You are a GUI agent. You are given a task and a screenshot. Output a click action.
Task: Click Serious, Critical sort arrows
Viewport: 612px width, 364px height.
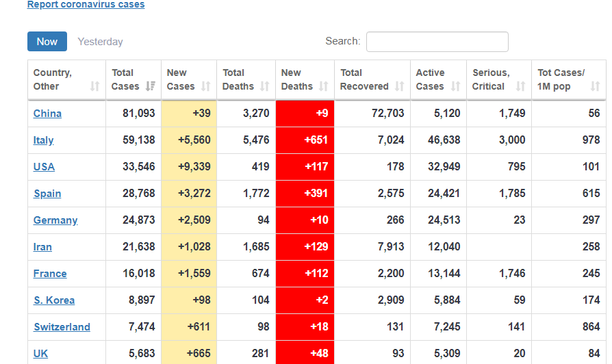[x=520, y=86]
